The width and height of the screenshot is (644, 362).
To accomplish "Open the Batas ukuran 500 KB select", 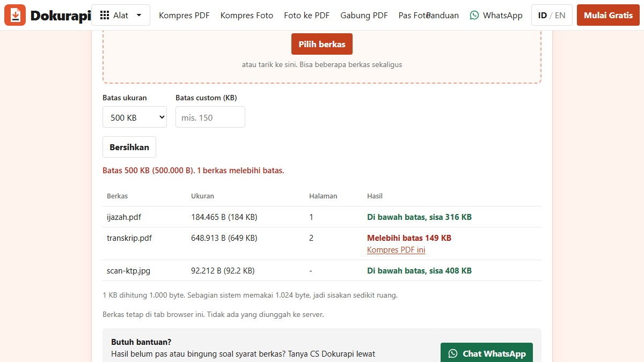I will point(135,117).
